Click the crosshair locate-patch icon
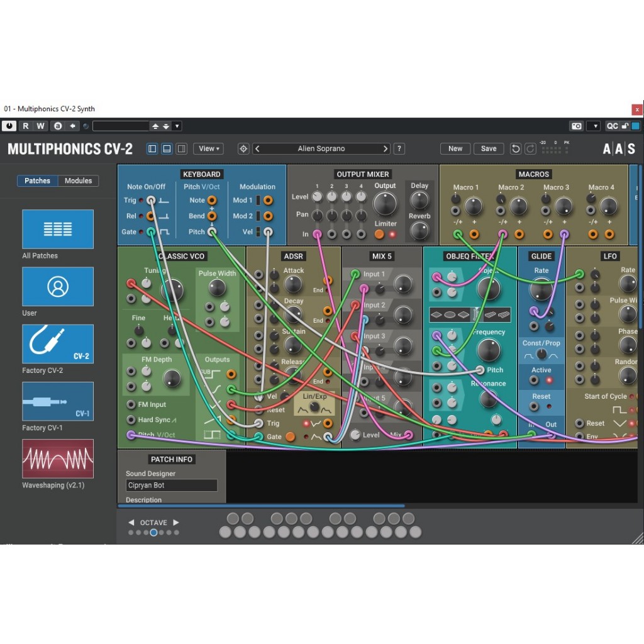Viewport: 644px width, 644px height. point(243,148)
